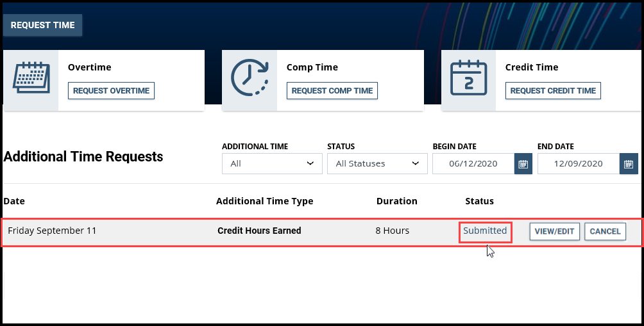Click Request Credit Time button
The image size is (644, 326).
coord(553,90)
